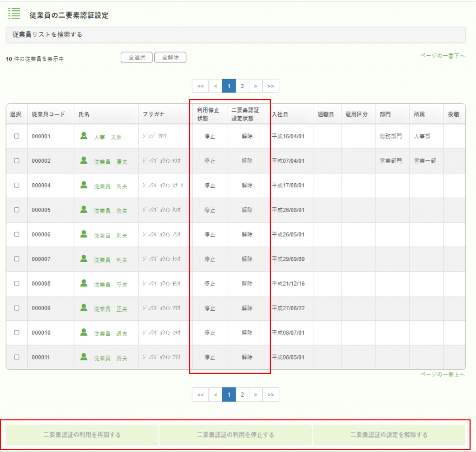Select checkbox for employee 000006

(x=17, y=234)
